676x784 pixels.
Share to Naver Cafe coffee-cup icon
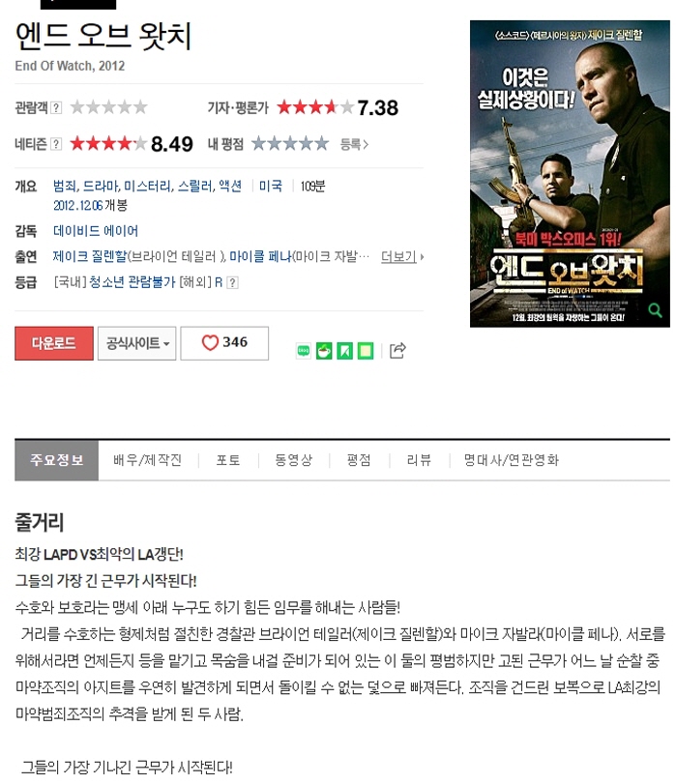[x=324, y=351]
